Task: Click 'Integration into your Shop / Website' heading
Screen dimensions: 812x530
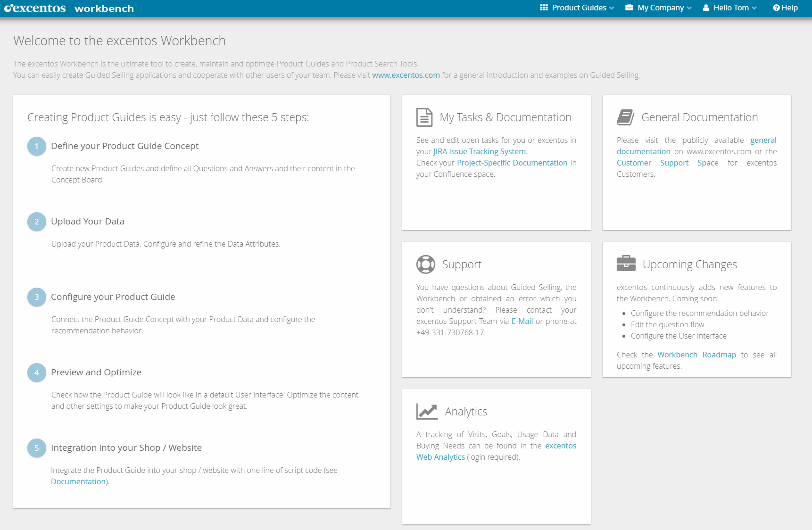Action: (x=126, y=447)
